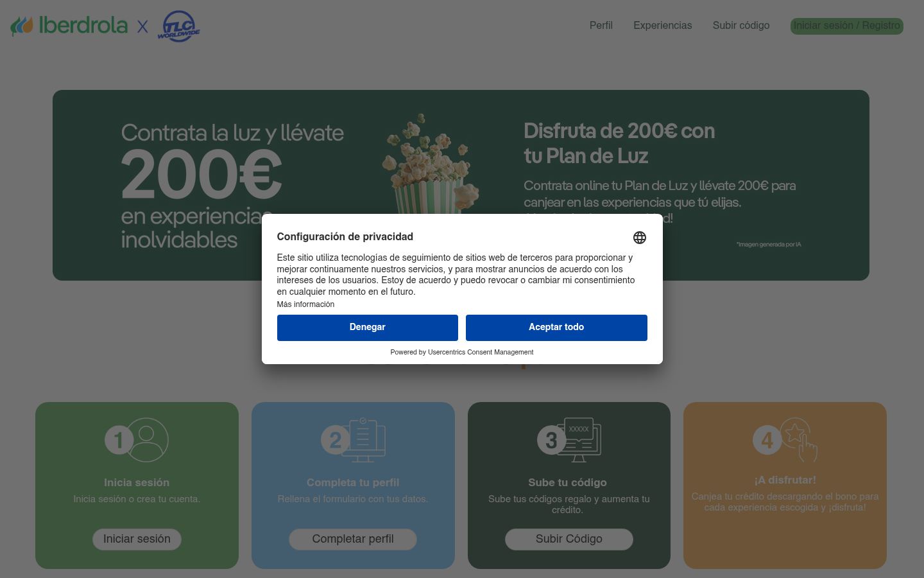Screen dimensions: 924x578
Task: Click the TLC Worldwide logo
Action: (178, 26)
